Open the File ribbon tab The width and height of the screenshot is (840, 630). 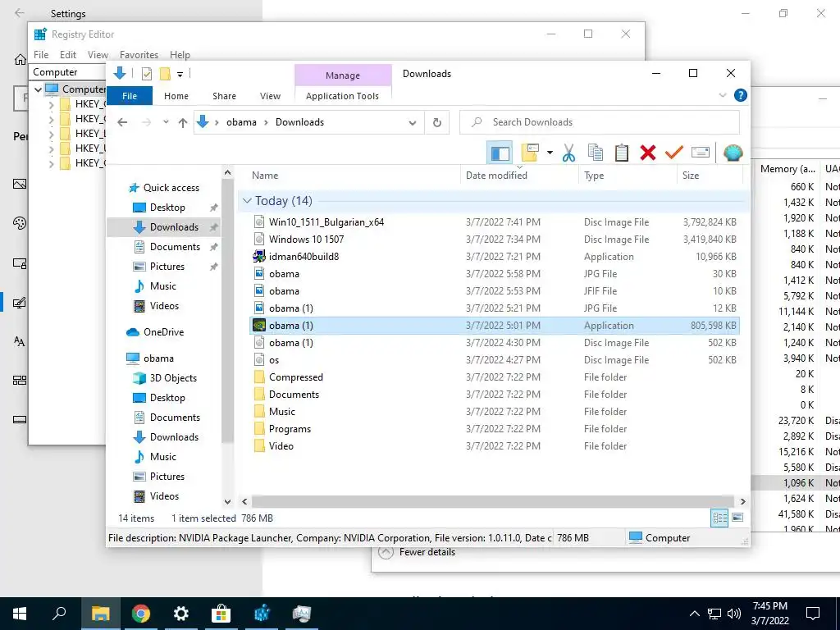[x=130, y=96]
